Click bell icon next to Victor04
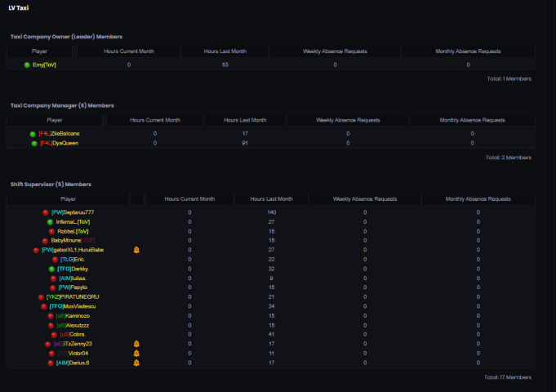Viewport: 556px width, 392px height. pyautogui.click(x=136, y=354)
